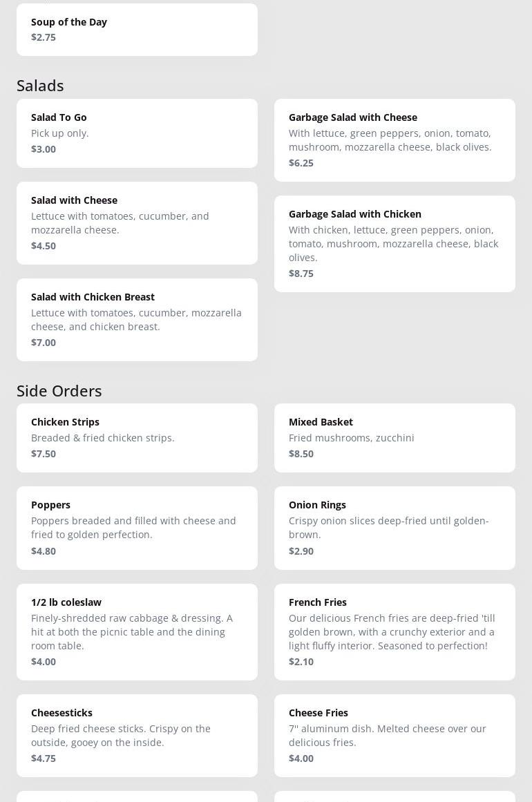
Task: Click the Onion Rings description text
Action: click(389, 527)
